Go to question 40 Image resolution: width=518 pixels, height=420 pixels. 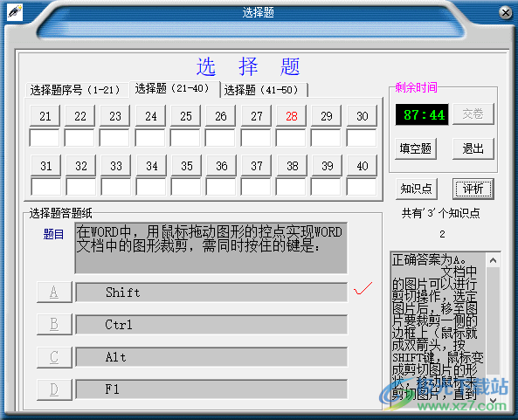pos(363,165)
